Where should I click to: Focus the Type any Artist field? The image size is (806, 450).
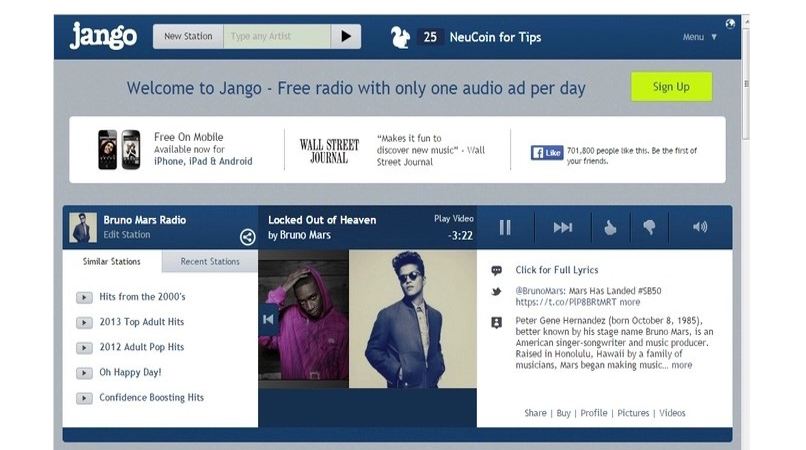277,37
